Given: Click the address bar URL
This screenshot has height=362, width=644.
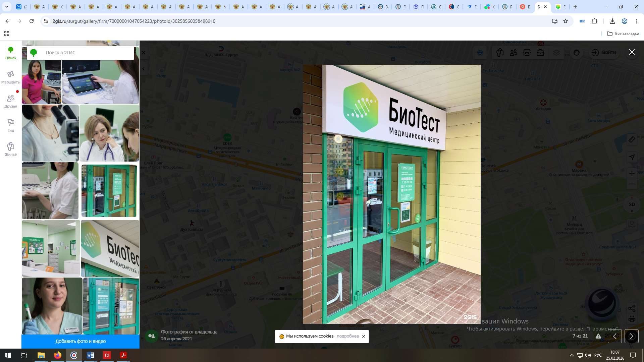Looking at the screenshot, I should (x=134, y=21).
